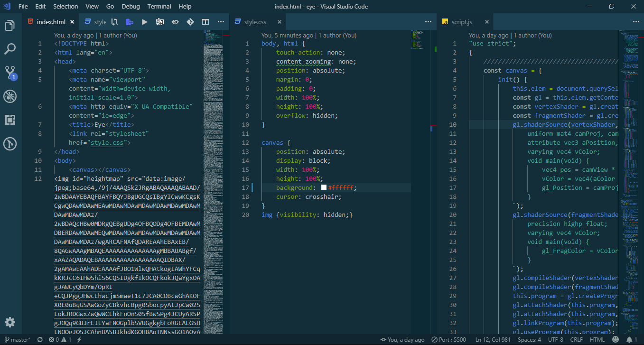Image resolution: width=644 pixels, height=345 pixels.
Task: Click the errors and warnings status indicator
Action: 60,340
